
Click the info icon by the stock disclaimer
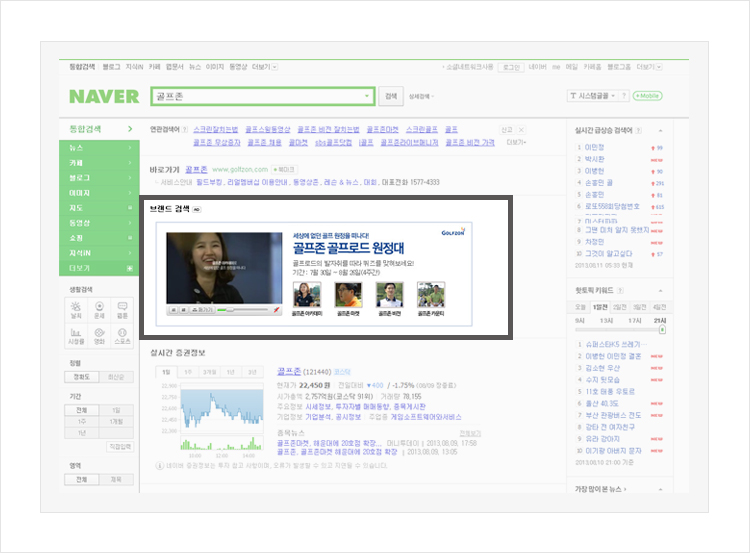pyautogui.click(x=160, y=465)
